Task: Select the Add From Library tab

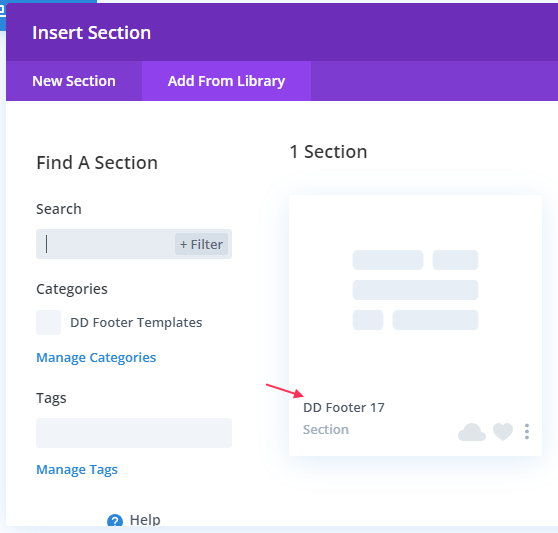Action: (226, 81)
